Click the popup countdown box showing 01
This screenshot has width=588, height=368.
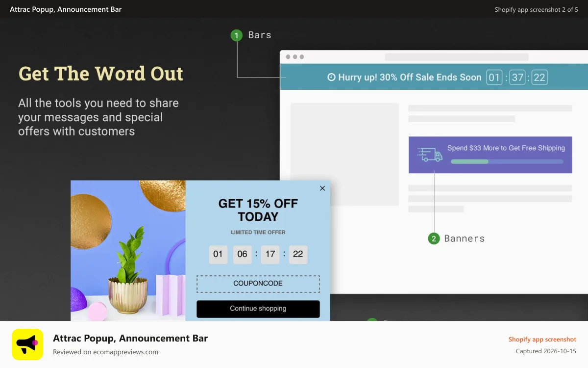pos(218,254)
